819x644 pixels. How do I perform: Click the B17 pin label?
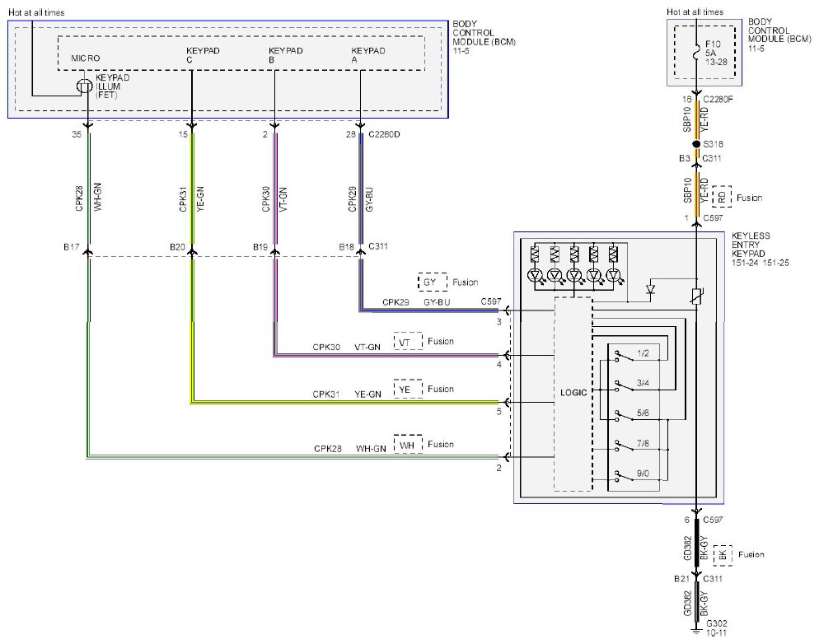click(x=71, y=247)
